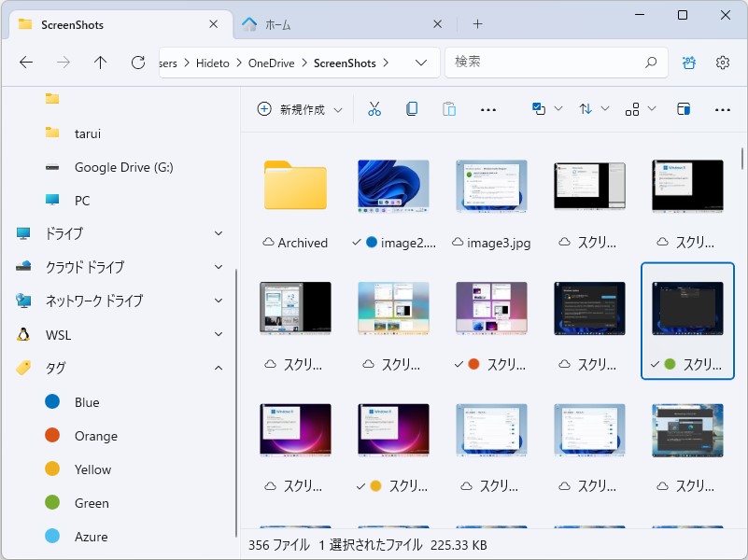Click the Paste icon in the toolbar
Viewport: 748px width, 560px height.
pyautogui.click(x=449, y=108)
